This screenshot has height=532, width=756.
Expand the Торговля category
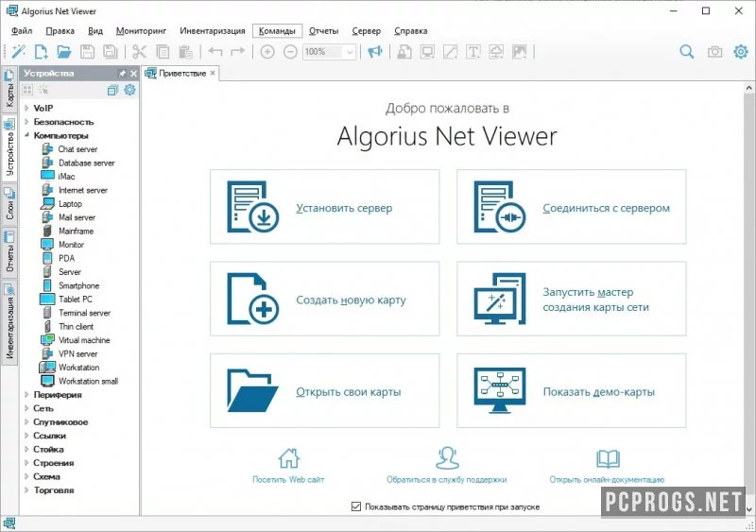point(26,490)
